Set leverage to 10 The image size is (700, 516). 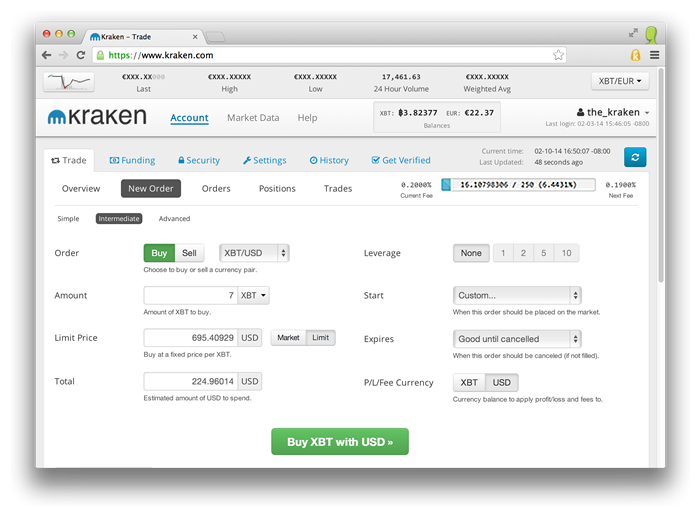click(x=567, y=253)
